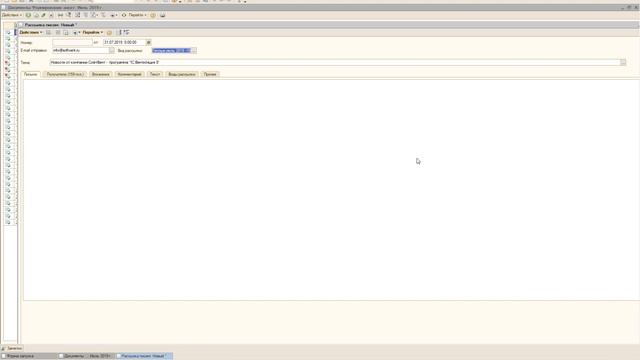Click the first icon after Действия in the form toolbar

point(49,32)
